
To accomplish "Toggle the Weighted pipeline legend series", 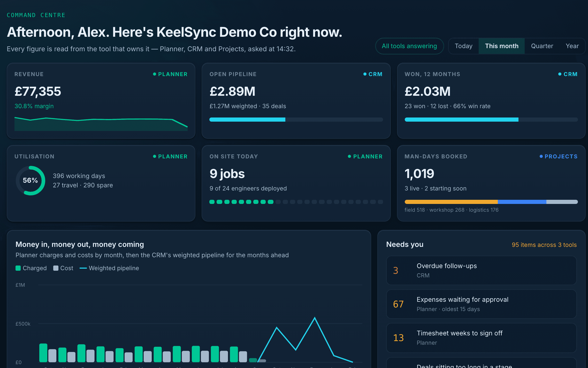I will 109,268.
